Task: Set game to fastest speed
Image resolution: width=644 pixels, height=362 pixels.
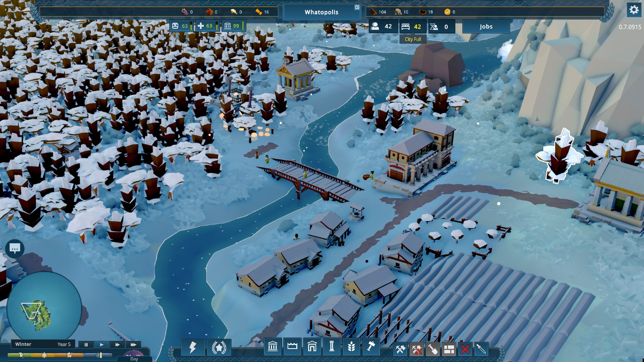Action: (x=133, y=345)
